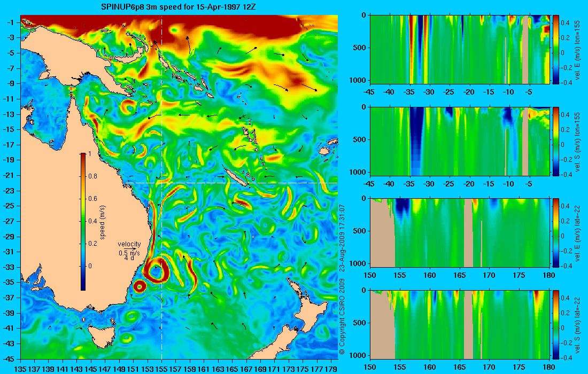Click the '0.6' label on the main speed colorbar
The image size is (588, 374).
tap(92, 199)
